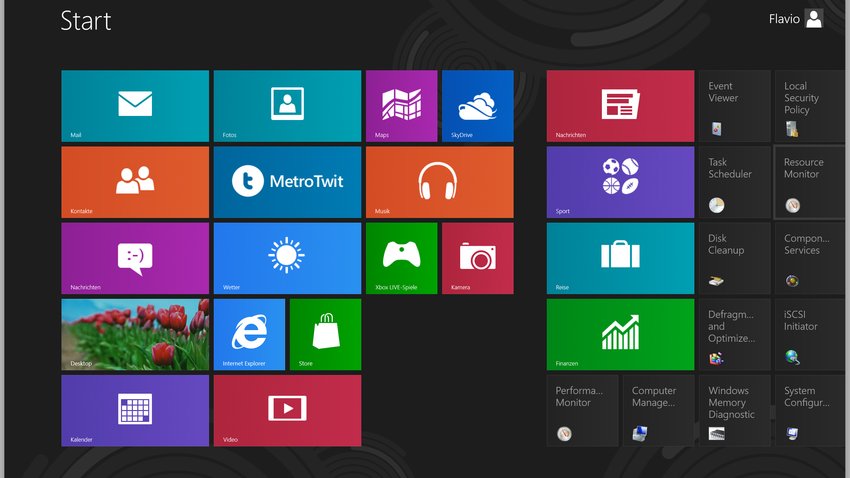
Task: Open Local Security Policy tile
Action: click(810, 106)
